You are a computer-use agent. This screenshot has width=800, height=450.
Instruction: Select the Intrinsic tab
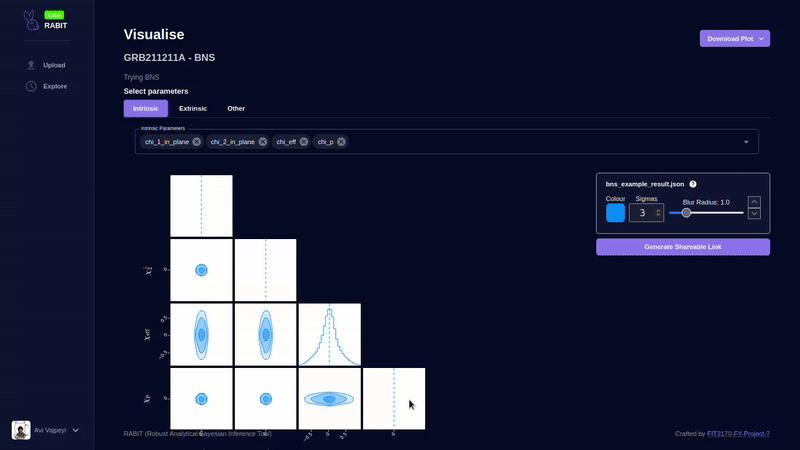[145, 109]
